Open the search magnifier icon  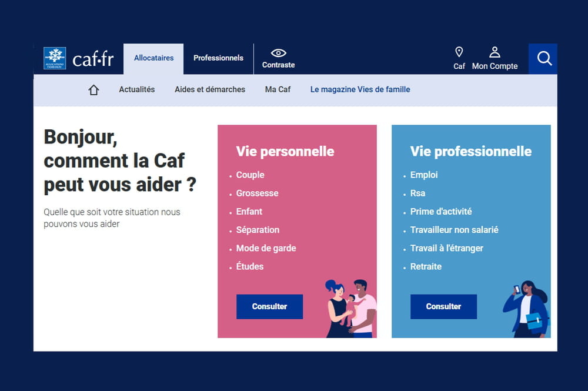point(543,58)
